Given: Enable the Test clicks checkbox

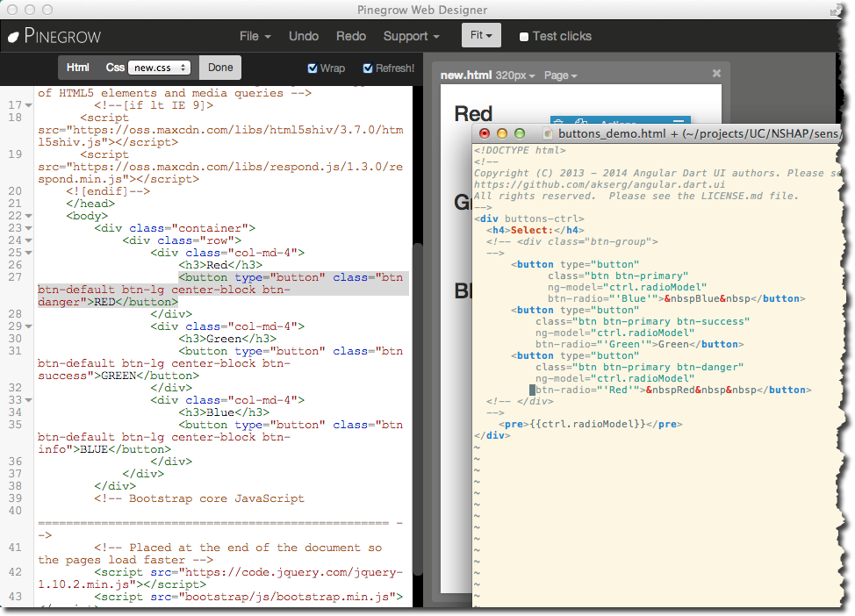Looking at the screenshot, I should tap(524, 37).
